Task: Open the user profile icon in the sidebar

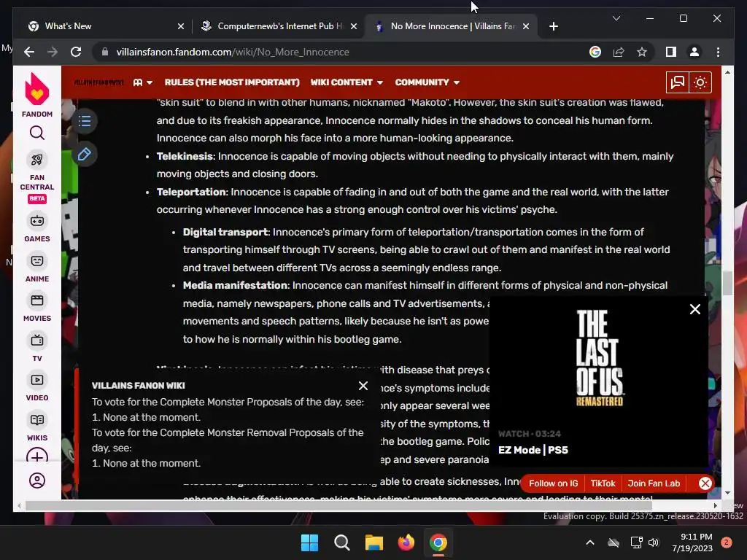Action: (x=36, y=481)
